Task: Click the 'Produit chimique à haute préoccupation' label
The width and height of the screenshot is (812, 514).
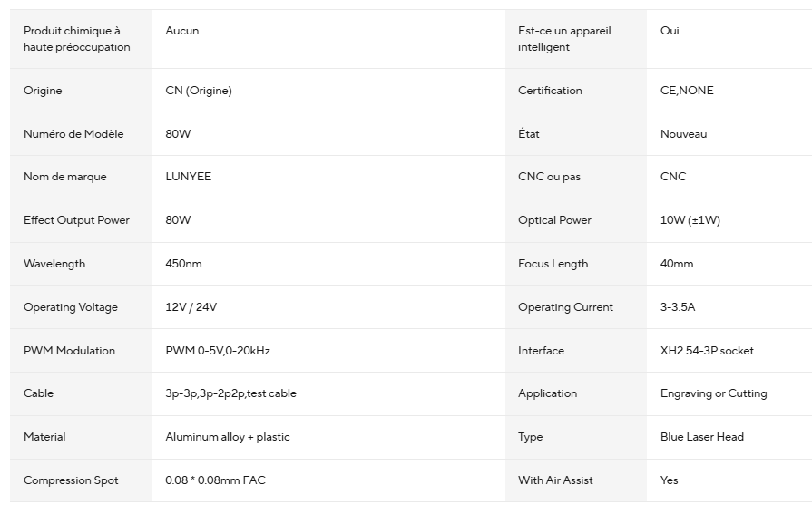Action: (x=77, y=39)
